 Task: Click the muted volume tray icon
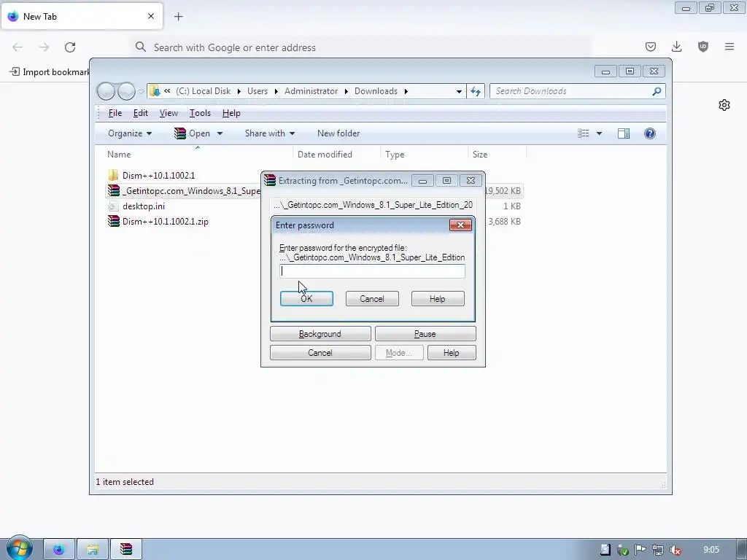point(675,550)
